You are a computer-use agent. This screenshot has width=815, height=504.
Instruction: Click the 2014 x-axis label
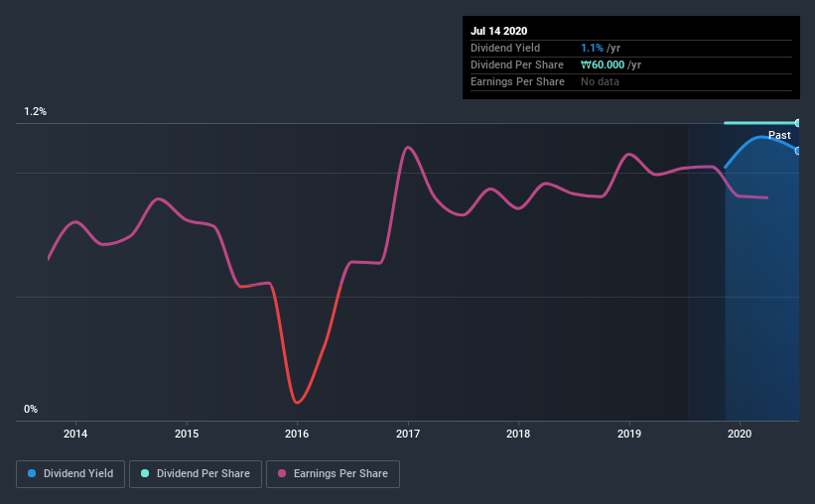coord(75,434)
